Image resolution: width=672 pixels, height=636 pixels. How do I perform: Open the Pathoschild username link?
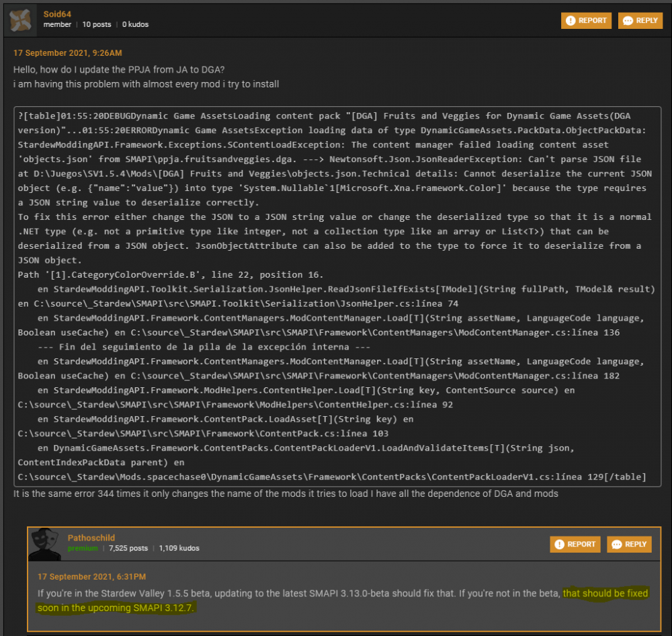click(91, 538)
